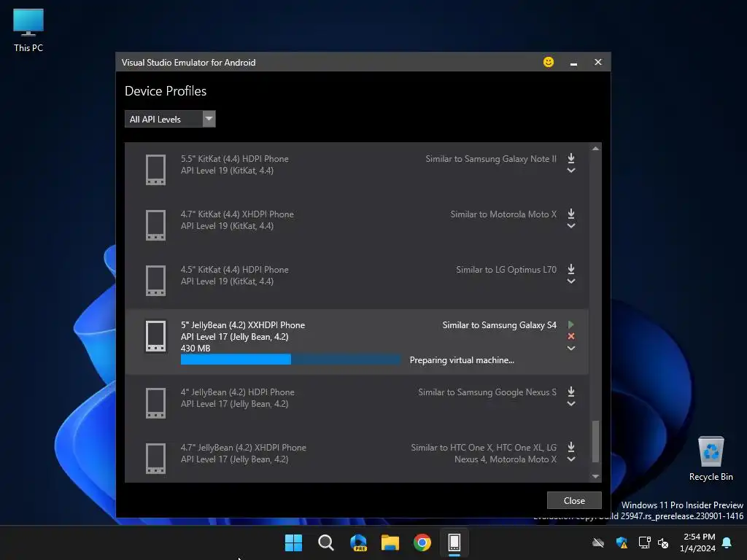747x560 pixels.
Task: Open the notifications bell icon
Action: [x=727, y=542]
